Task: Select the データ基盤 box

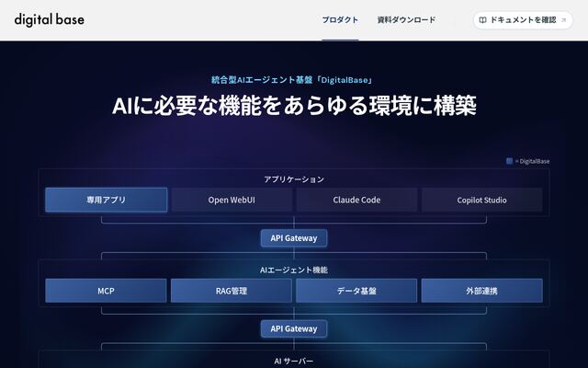Action: click(356, 291)
